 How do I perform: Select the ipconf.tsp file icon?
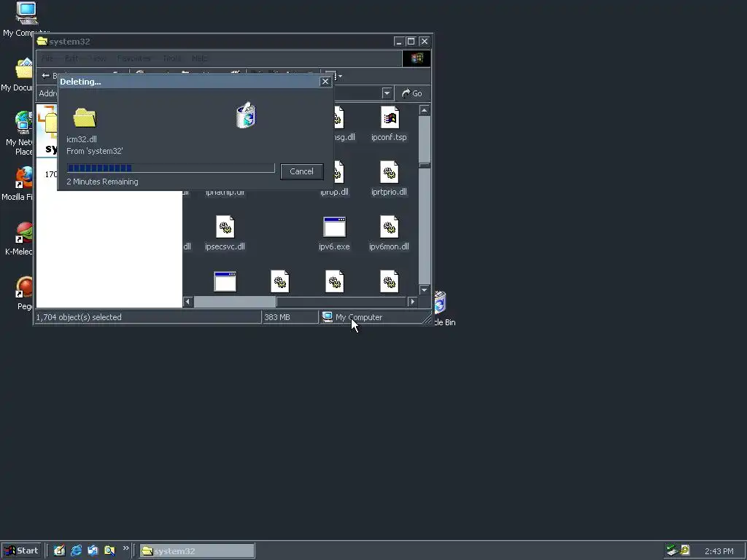(390, 117)
